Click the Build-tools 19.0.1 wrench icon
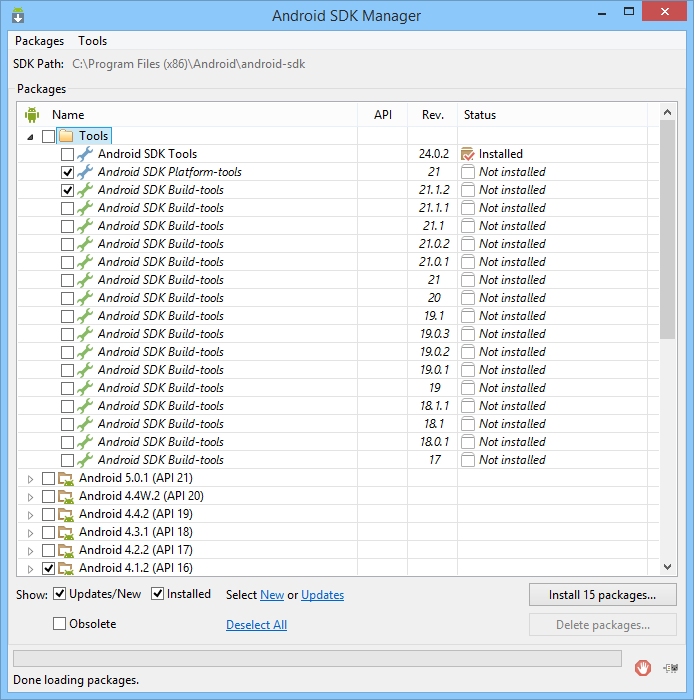694x700 pixels. tap(85, 370)
